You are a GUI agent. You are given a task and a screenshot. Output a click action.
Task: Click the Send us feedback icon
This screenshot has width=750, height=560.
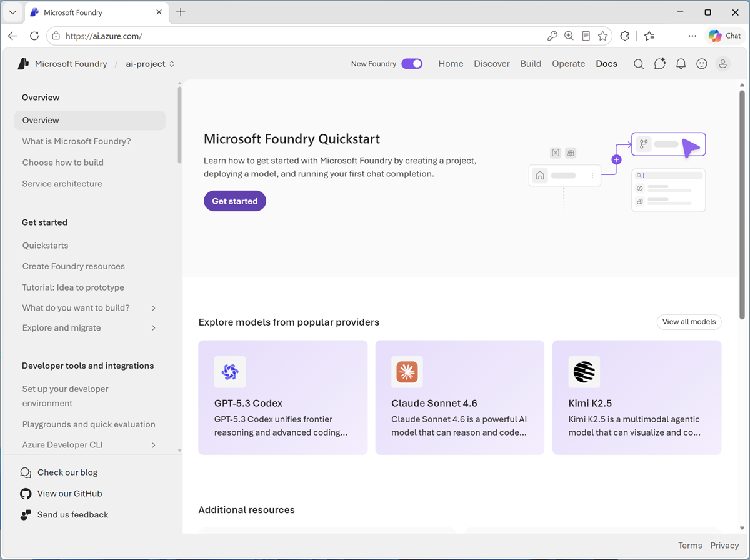[x=26, y=515]
